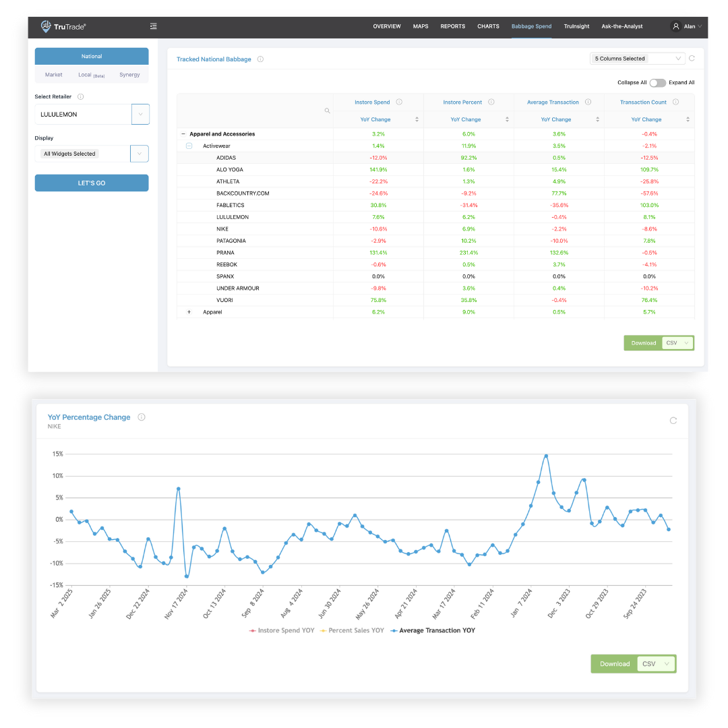Image resolution: width=728 pixels, height=728 pixels.
Task: Click info icon beside YoY Percentage Change
Action: point(142,417)
